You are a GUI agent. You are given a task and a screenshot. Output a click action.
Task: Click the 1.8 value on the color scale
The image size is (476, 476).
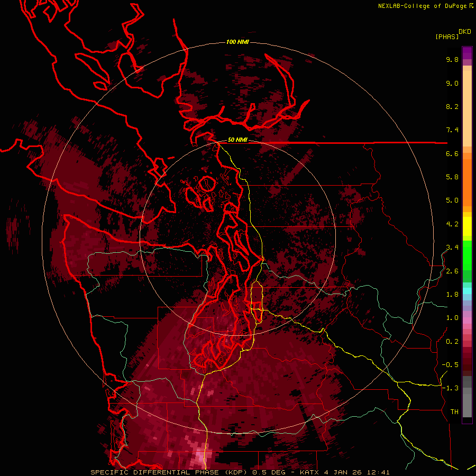(452, 295)
